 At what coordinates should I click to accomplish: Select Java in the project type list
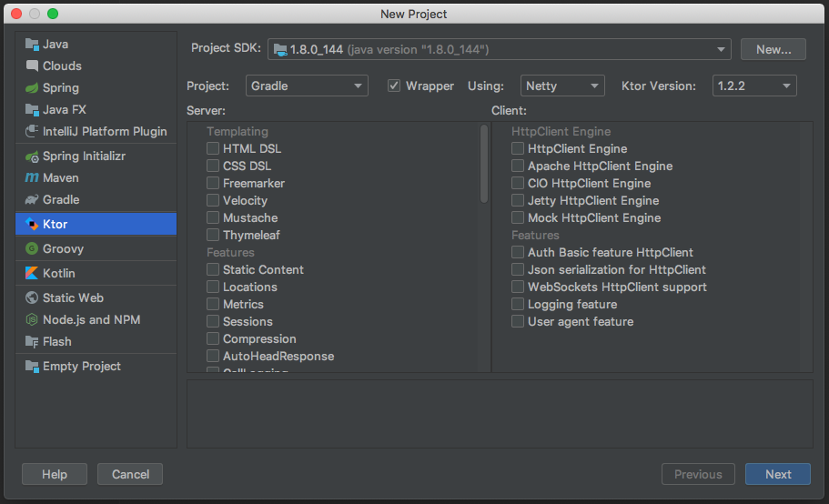tap(96, 45)
